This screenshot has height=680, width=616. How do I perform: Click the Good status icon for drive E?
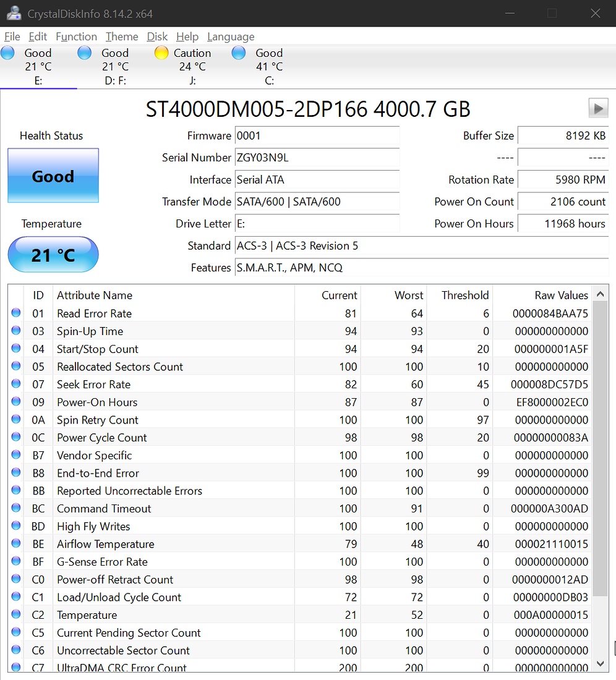[7, 53]
